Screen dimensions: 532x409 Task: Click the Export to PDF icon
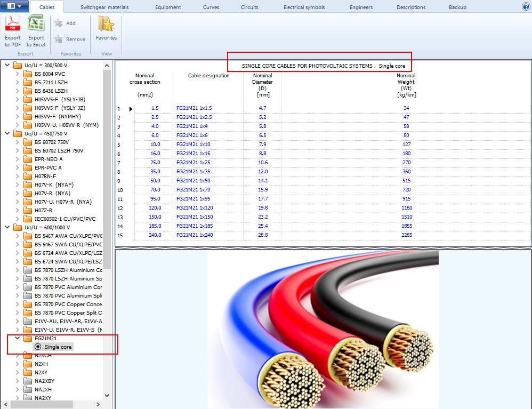(x=13, y=24)
